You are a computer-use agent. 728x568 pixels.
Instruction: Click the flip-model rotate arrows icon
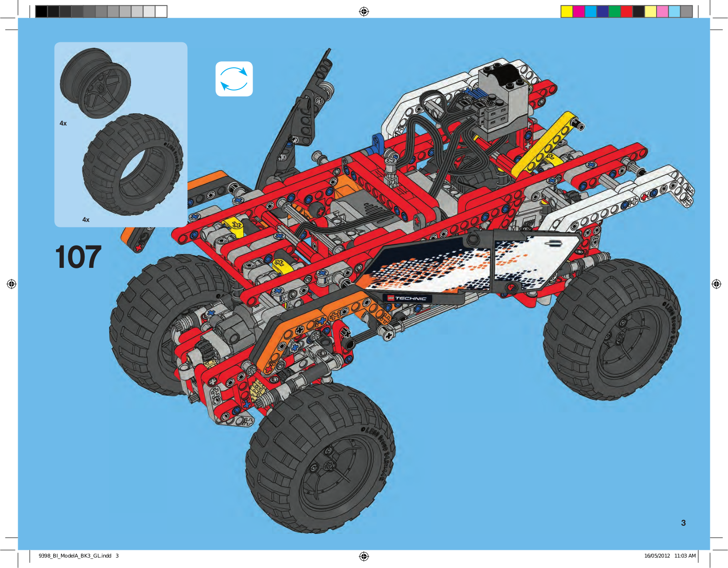point(234,79)
